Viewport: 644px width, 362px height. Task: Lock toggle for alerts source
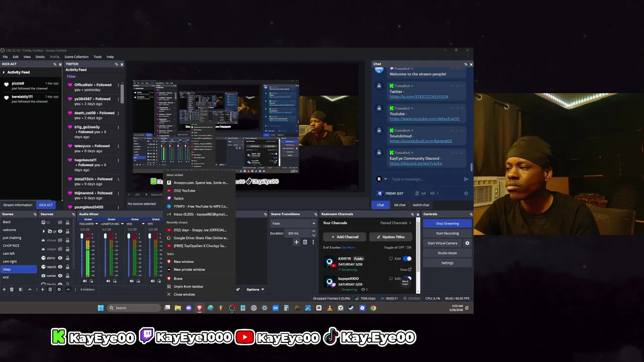[67, 258]
